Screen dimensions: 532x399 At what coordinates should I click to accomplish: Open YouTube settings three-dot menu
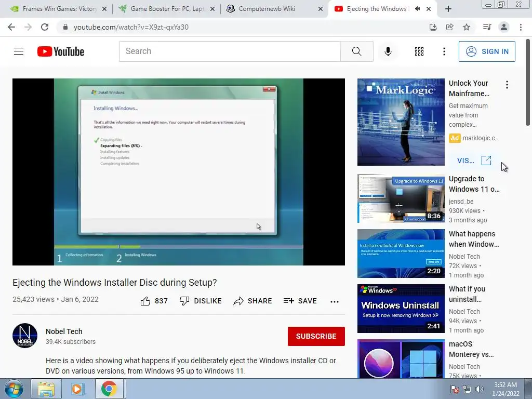444,51
